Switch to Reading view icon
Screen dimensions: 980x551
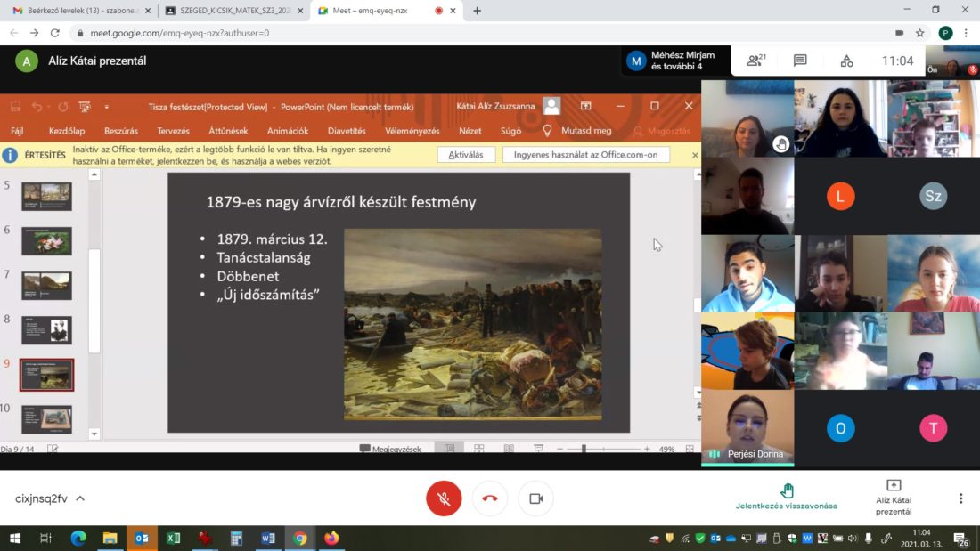click(x=509, y=449)
